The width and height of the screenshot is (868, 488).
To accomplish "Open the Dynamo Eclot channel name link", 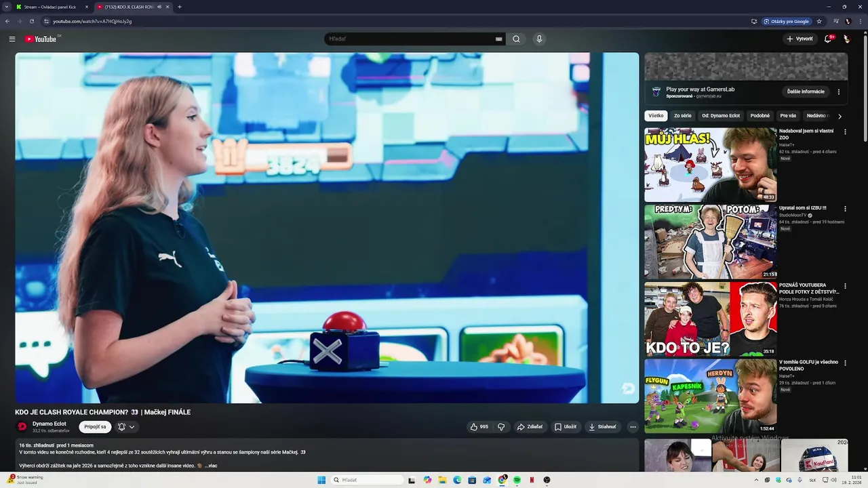I will tap(50, 424).
